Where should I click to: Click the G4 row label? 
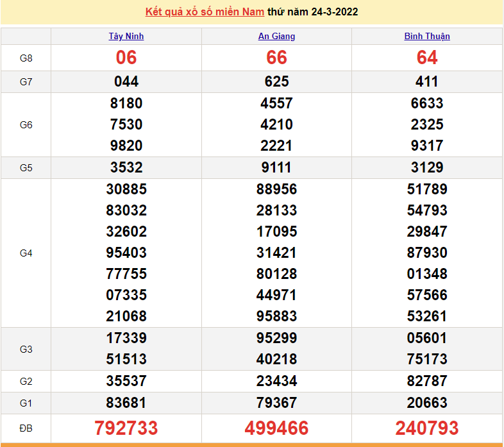pos(26,253)
